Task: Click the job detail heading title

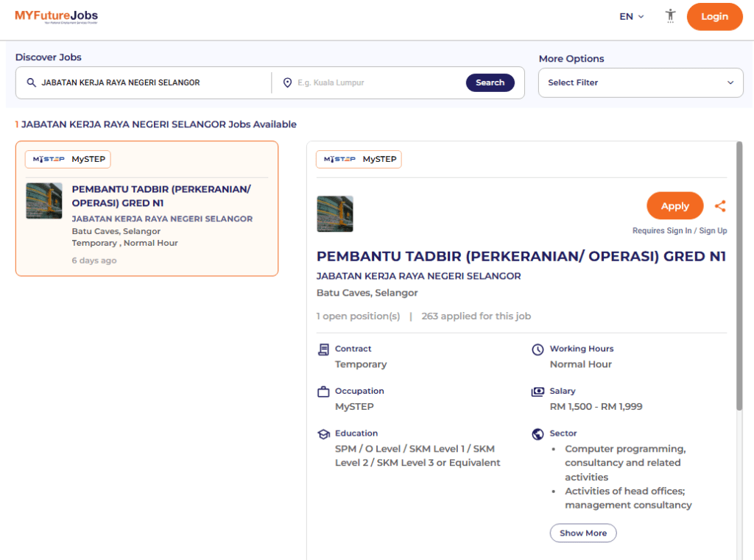Action: pos(521,256)
